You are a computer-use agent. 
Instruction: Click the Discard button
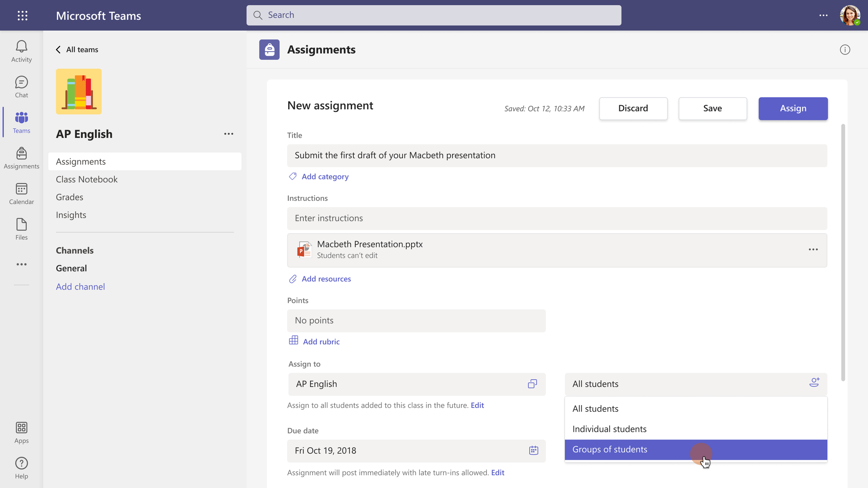click(633, 108)
